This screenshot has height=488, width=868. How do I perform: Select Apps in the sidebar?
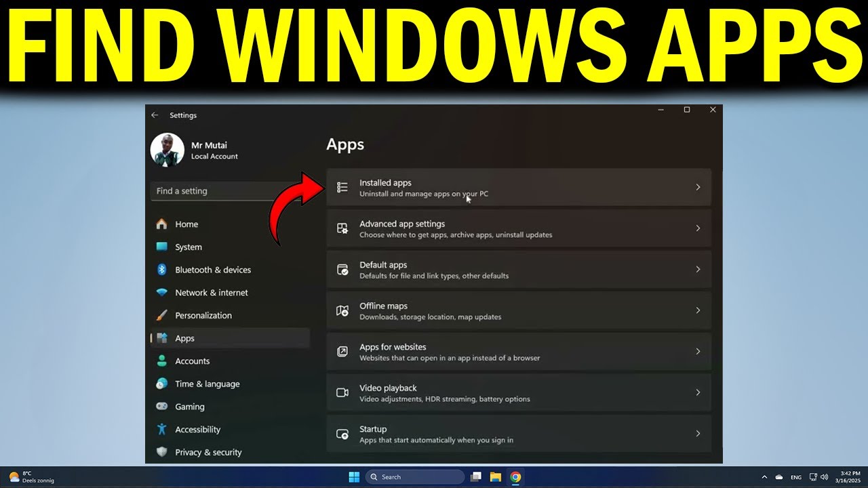[x=230, y=338]
